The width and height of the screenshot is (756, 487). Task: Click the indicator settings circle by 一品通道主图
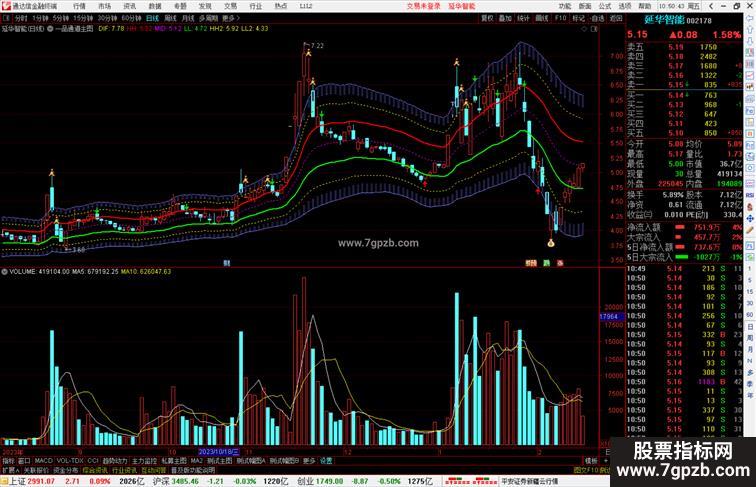point(50,29)
